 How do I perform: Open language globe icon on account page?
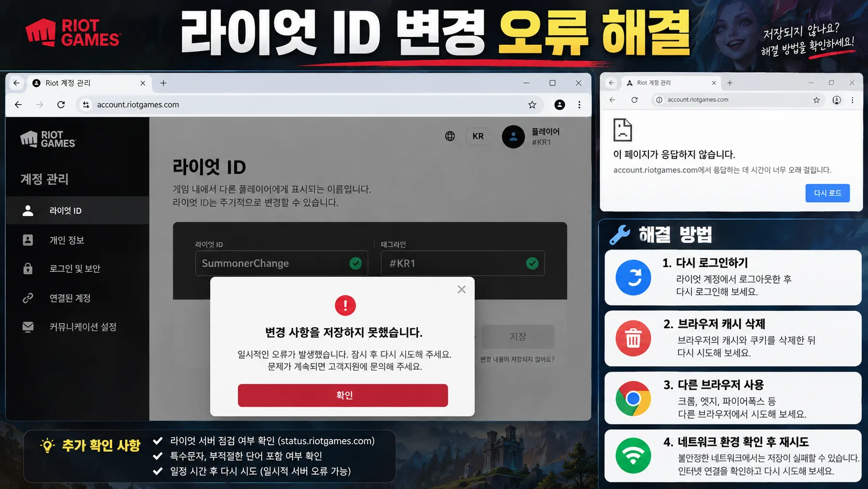tap(450, 136)
